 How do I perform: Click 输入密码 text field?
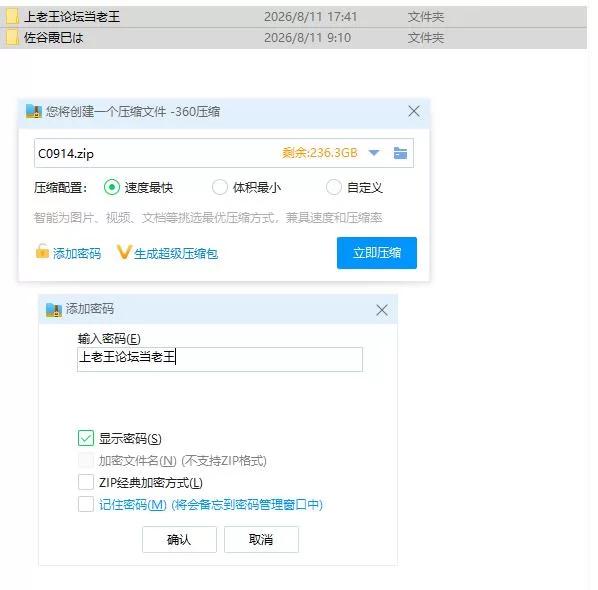(x=220, y=359)
